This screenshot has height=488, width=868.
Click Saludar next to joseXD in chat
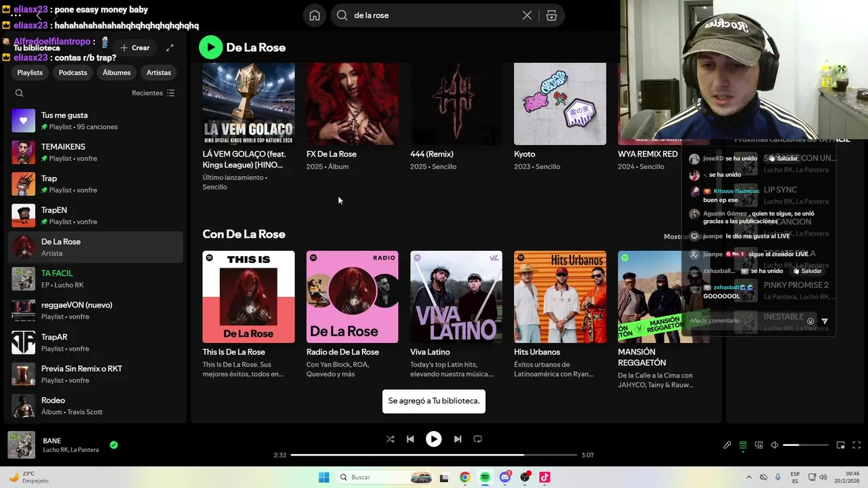click(x=783, y=159)
